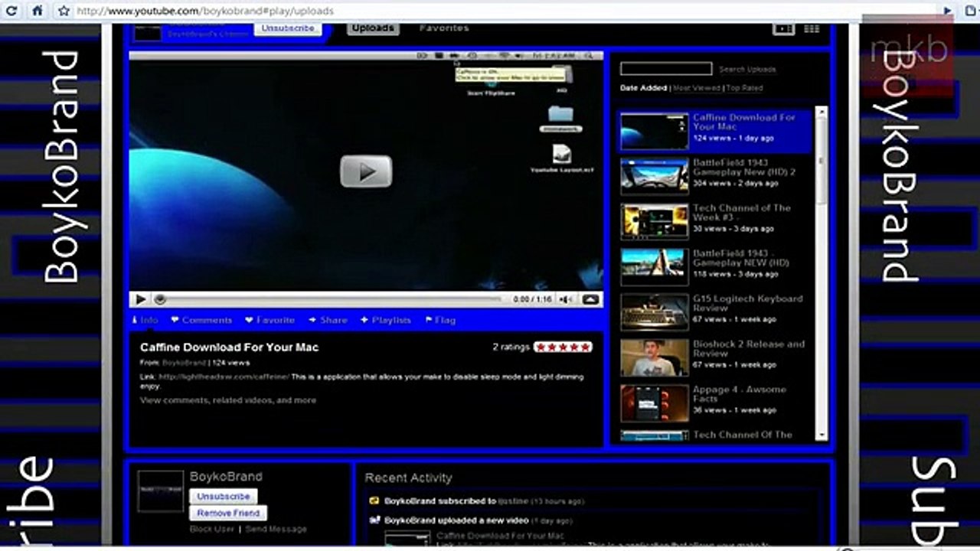This screenshot has width=980, height=551.
Task: Open Tech Channel of The Week #3 thumbnail
Action: [655, 222]
